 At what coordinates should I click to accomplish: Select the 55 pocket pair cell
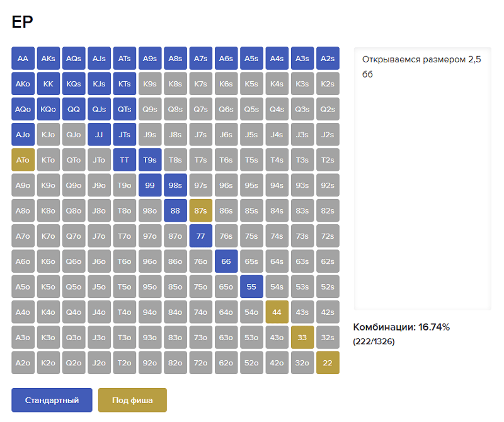tap(251, 287)
